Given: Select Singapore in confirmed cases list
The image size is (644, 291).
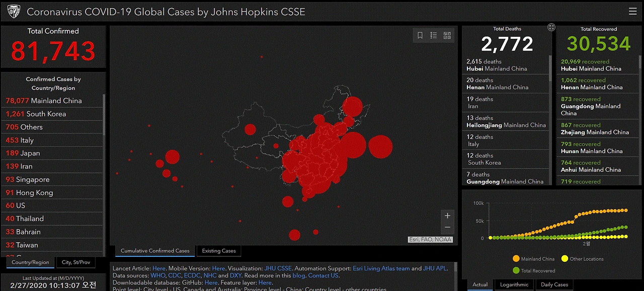Looking at the screenshot, I should (52, 179).
